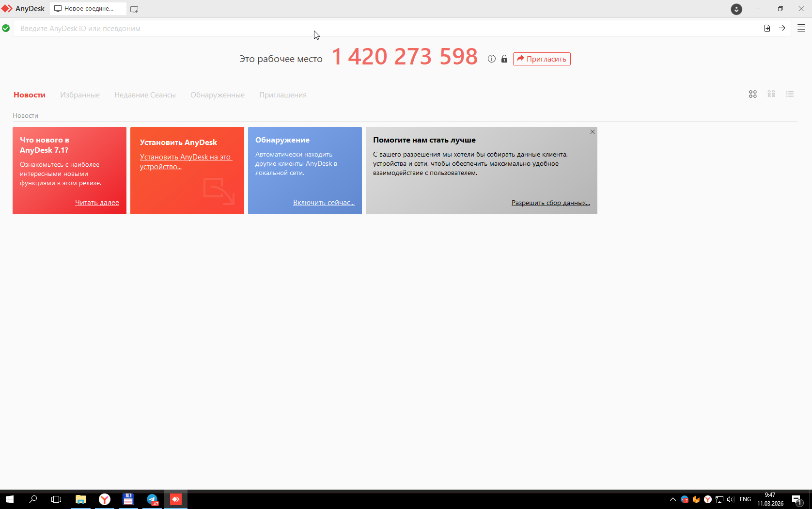Click the 'Это рабочее место' label
The height and width of the screenshot is (509, 812).
pos(281,59)
